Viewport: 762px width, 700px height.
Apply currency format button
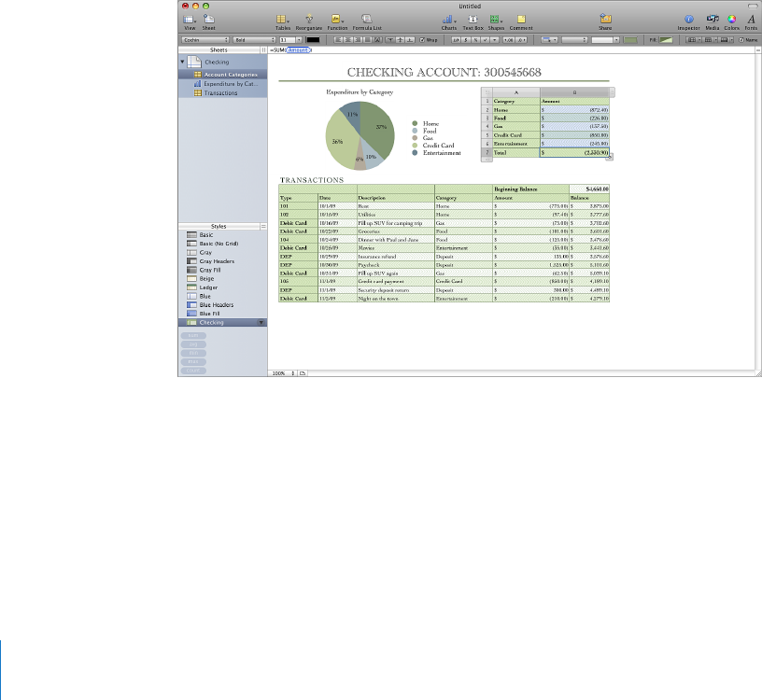click(x=466, y=40)
